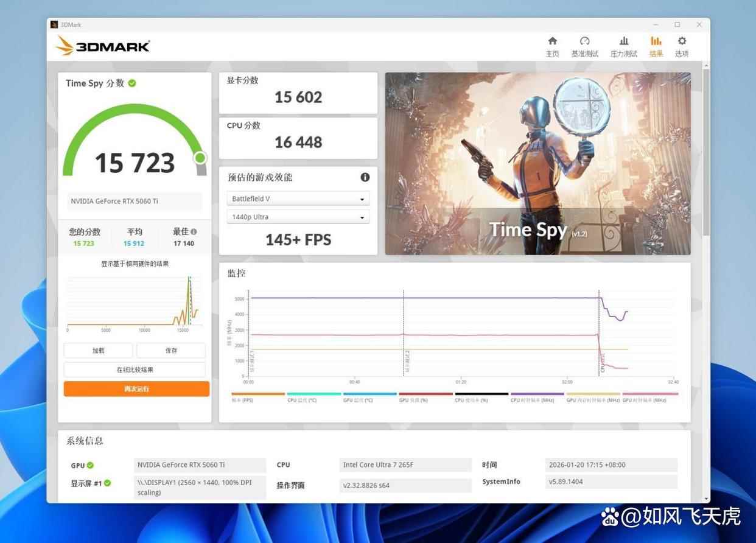
Task: Toggle the CPU 温度 (°C) legend series
Action: tap(314, 397)
